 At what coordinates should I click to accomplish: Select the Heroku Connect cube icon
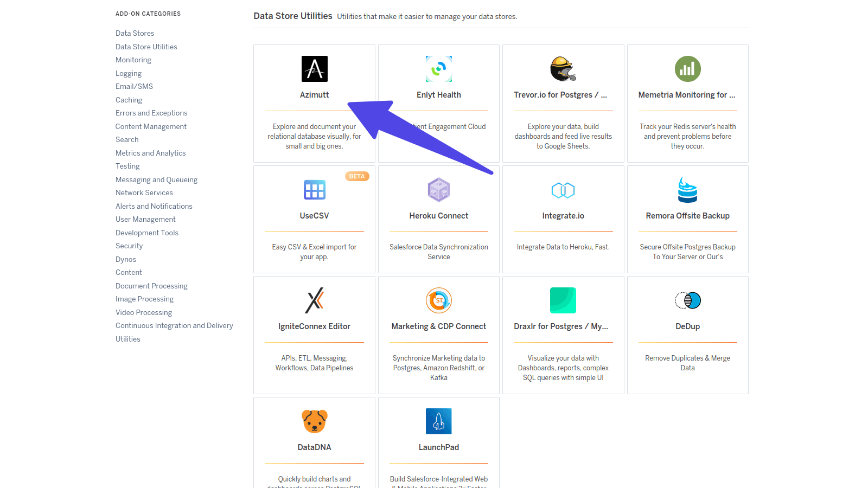pos(439,190)
